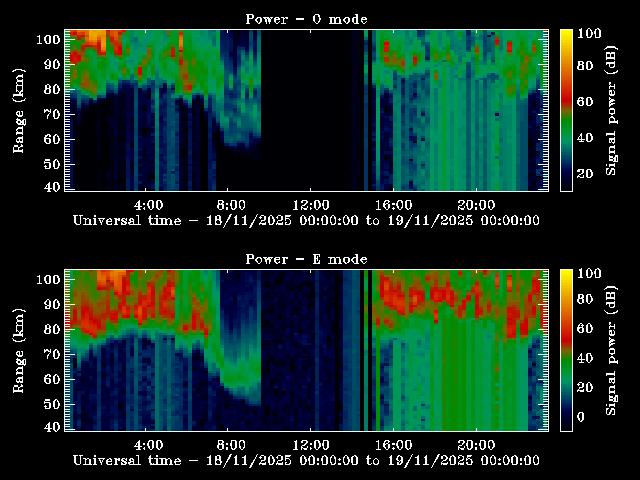Click the 'Power - O mode' plot title
This screenshot has width=640, height=480.
click(x=306, y=19)
